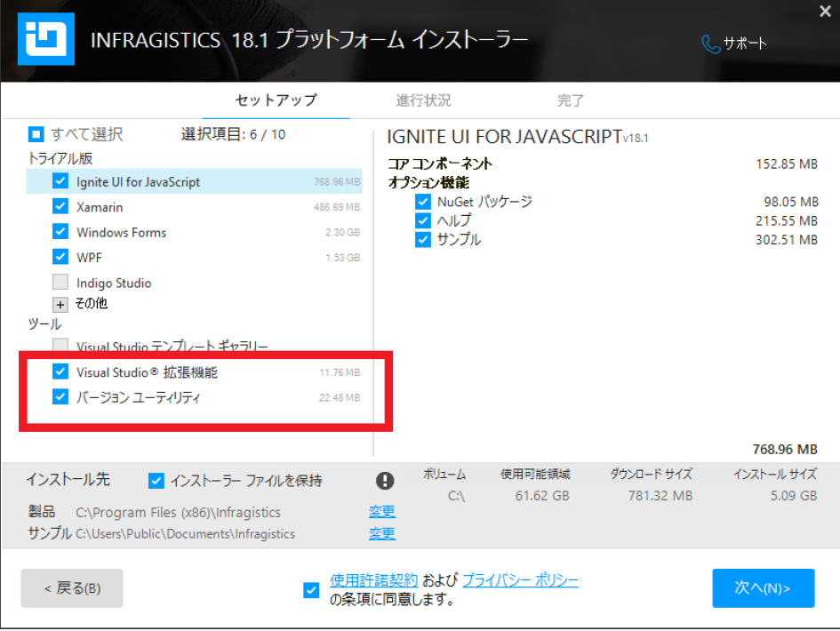Select the Ignite UI for JavaScript row
Viewport: 840px width, 631px height.
click(194, 181)
